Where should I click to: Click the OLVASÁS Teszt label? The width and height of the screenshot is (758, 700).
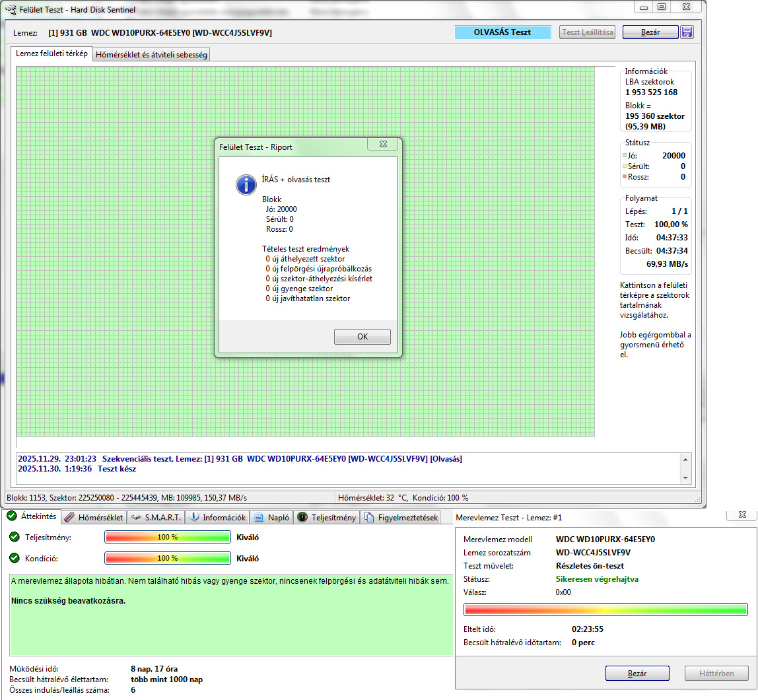tap(502, 32)
